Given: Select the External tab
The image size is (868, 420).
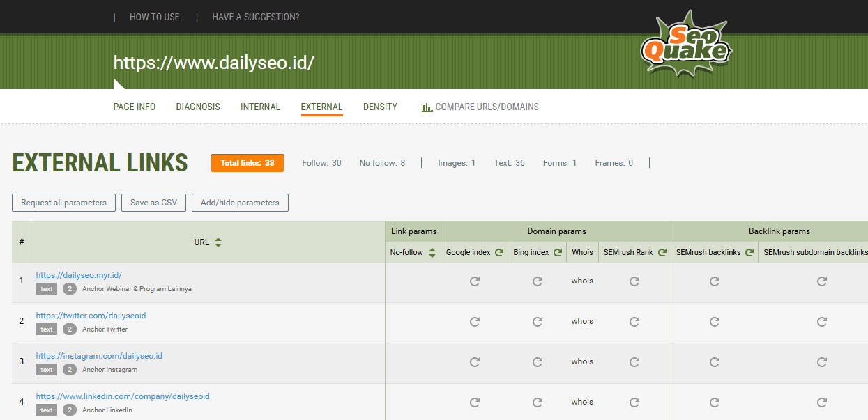Looking at the screenshot, I should click(x=321, y=107).
